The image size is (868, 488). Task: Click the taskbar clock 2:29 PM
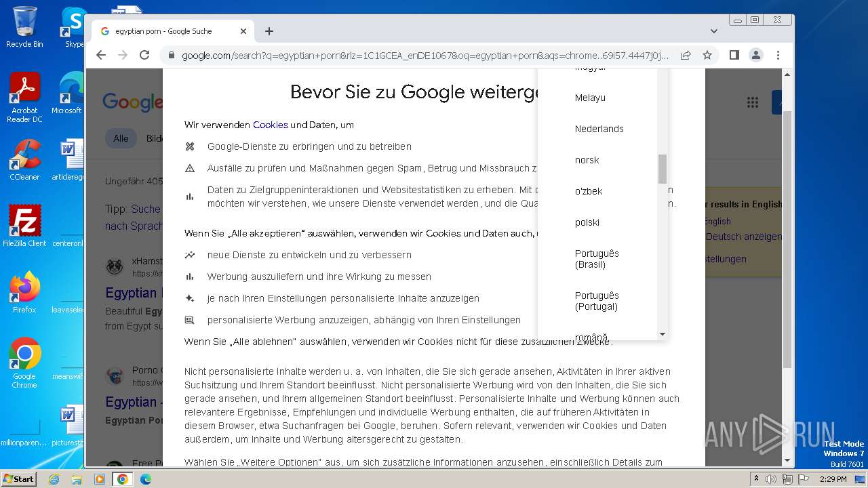pyautogui.click(x=833, y=479)
